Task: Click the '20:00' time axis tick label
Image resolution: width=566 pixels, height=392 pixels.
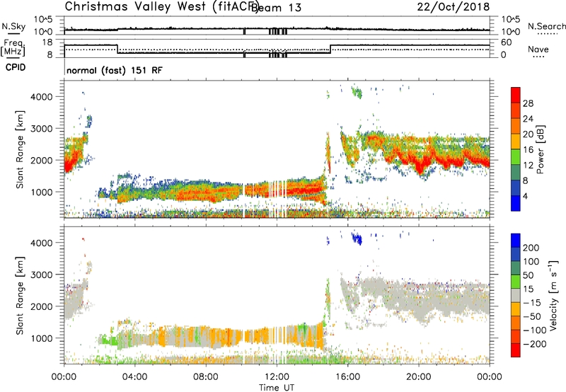Action: [x=418, y=377]
